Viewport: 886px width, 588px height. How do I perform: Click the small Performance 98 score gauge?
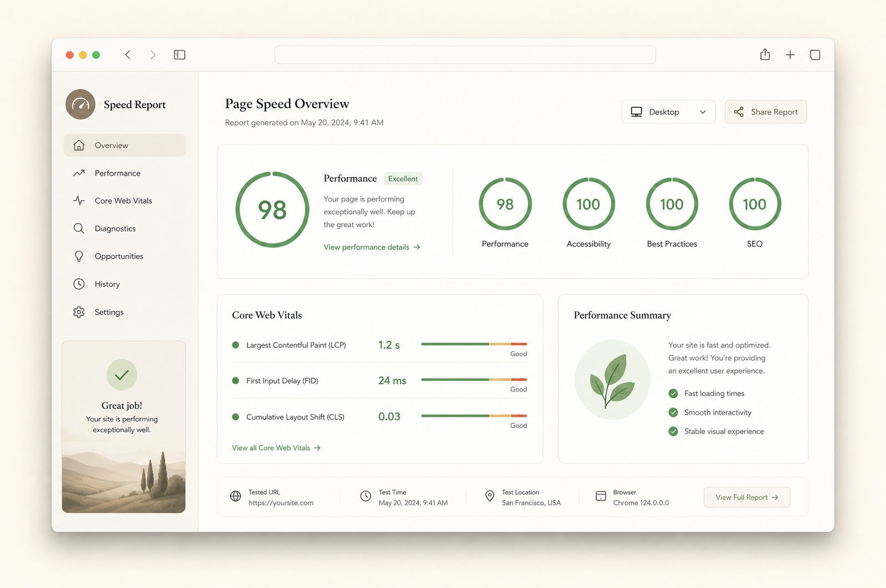[505, 204]
